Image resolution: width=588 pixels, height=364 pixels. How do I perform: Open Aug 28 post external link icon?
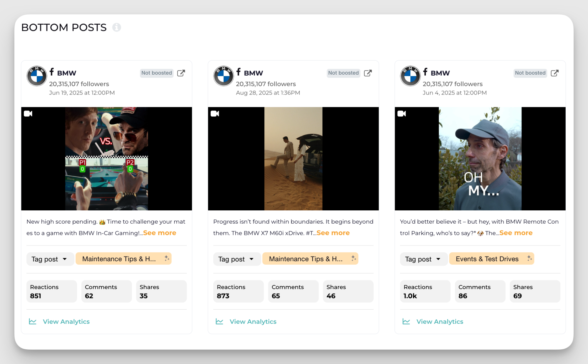368,73
